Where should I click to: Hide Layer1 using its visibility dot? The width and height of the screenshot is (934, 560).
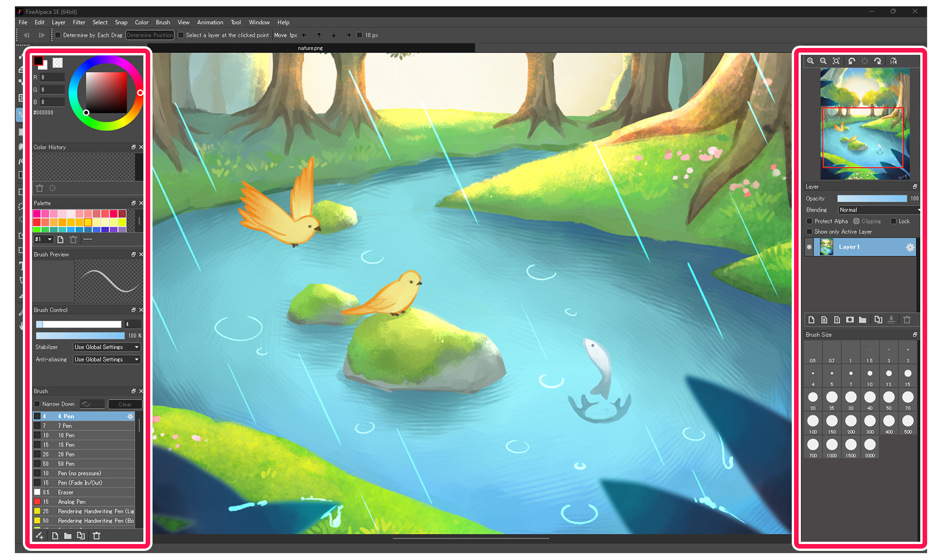809,247
